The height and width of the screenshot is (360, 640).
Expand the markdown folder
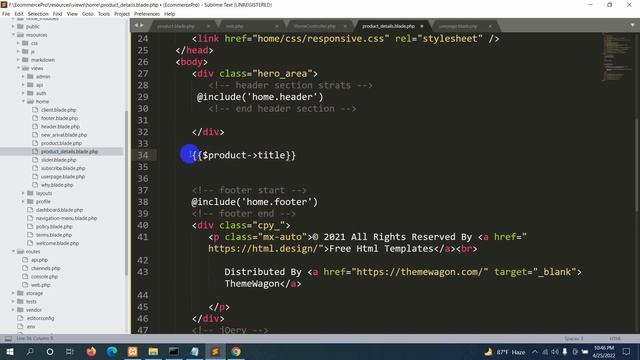pyautogui.click(x=18, y=60)
